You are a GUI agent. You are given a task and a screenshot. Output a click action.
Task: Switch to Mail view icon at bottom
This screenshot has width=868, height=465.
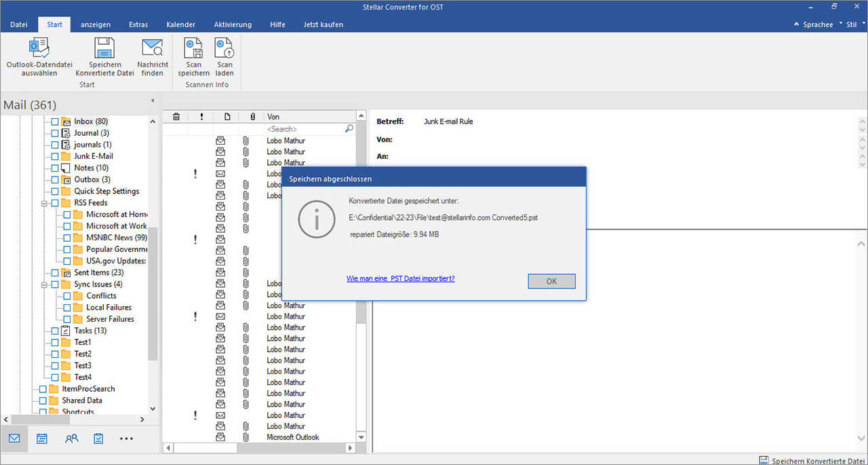point(14,439)
